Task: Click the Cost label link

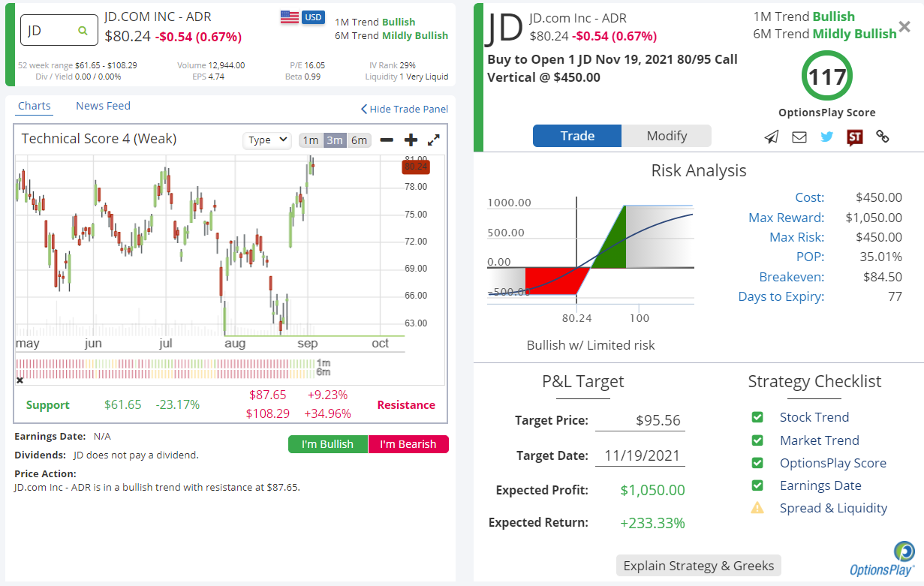Action: point(810,197)
